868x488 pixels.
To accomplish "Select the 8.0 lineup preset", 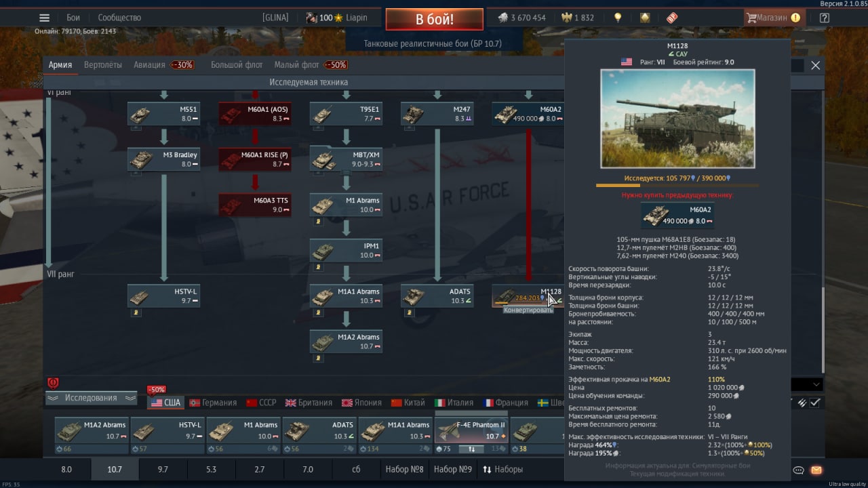I will [x=66, y=469].
